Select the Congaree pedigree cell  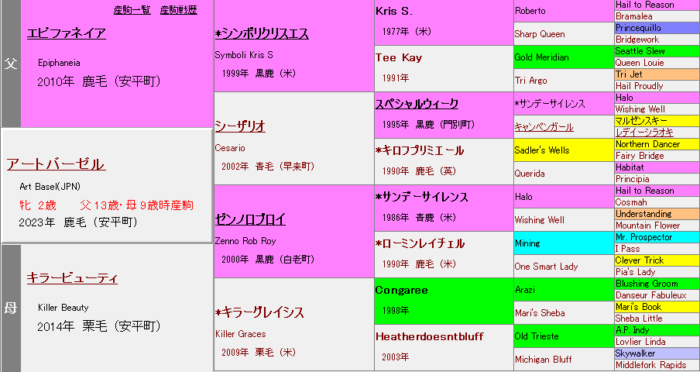444,301
